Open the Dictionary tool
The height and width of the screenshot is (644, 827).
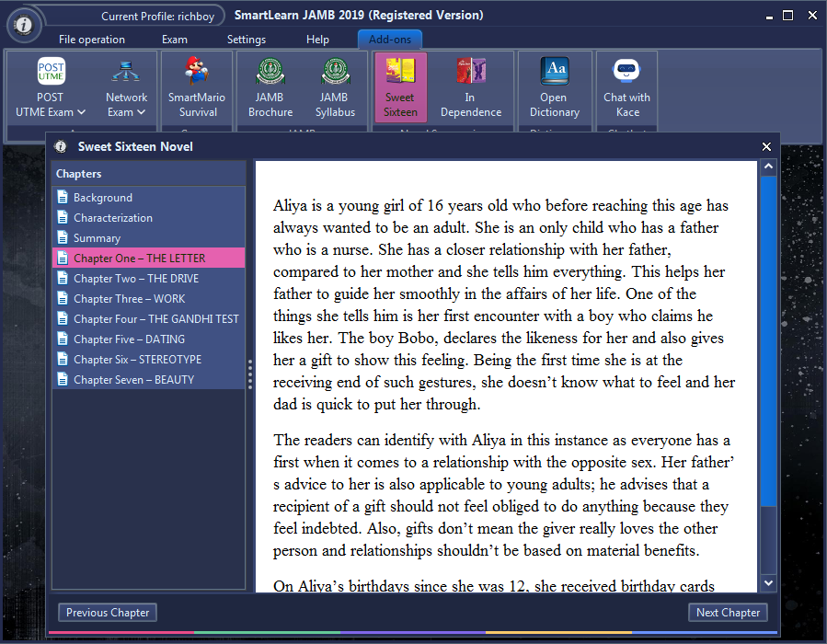point(555,88)
